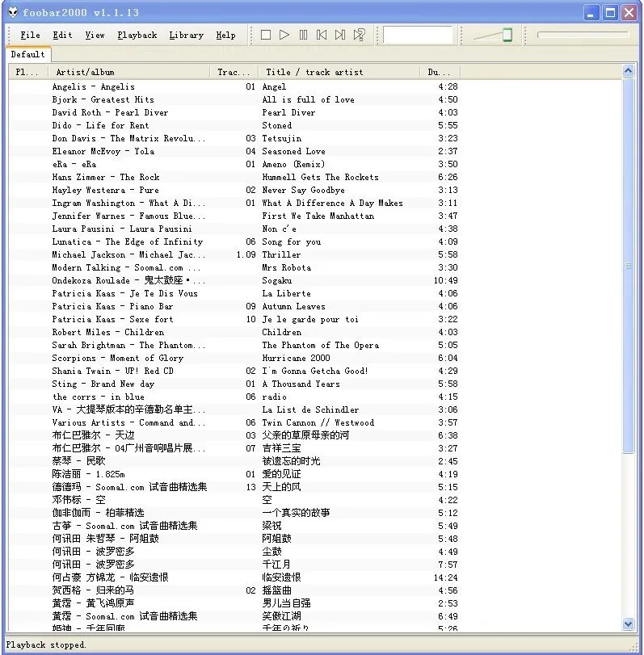Image resolution: width=644 pixels, height=655 pixels.
Task: Select First We Take Manhattan
Action: click(x=318, y=216)
